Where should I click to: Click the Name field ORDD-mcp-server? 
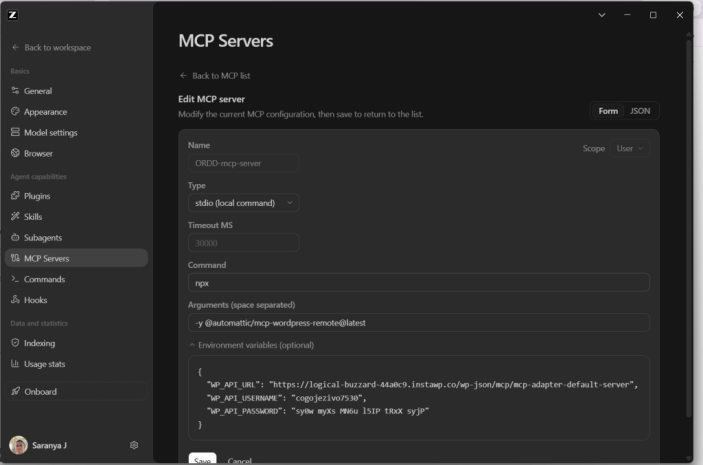tap(243, 163)
